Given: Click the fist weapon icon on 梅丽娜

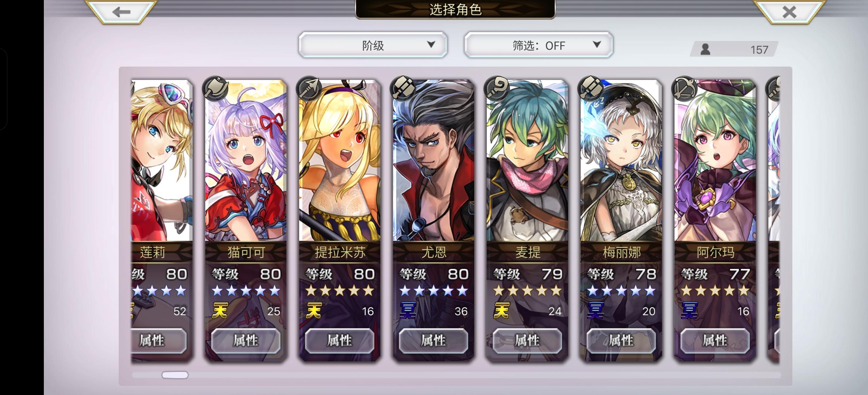Looking at the screenshot, I should pyautogui.click(x=591, y=89).
